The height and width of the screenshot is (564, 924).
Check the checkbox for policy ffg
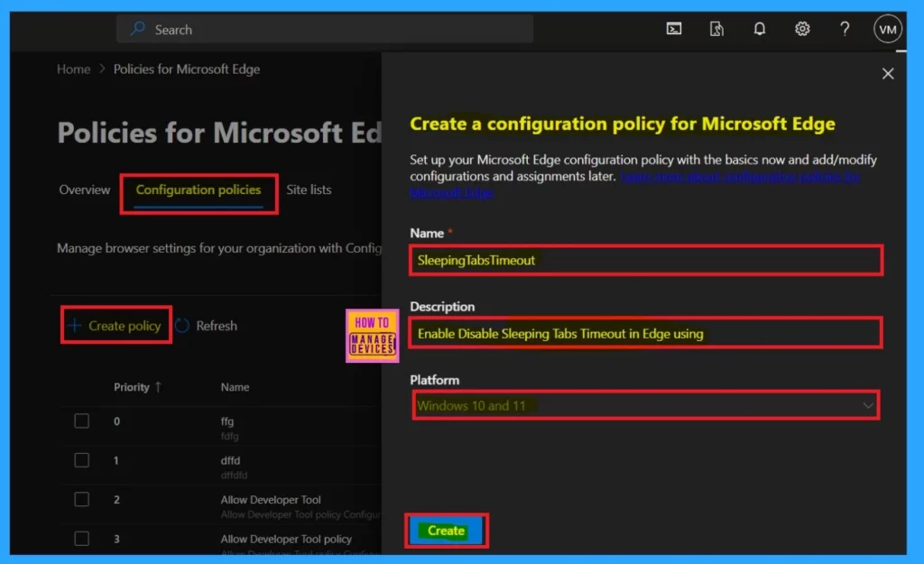pos(82,421)
